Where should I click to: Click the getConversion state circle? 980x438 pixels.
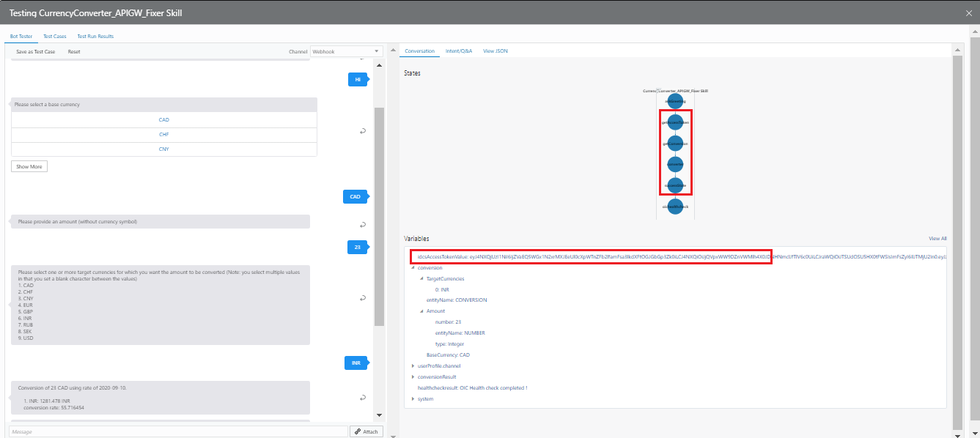pyautogui.click(x=675, y=144)
